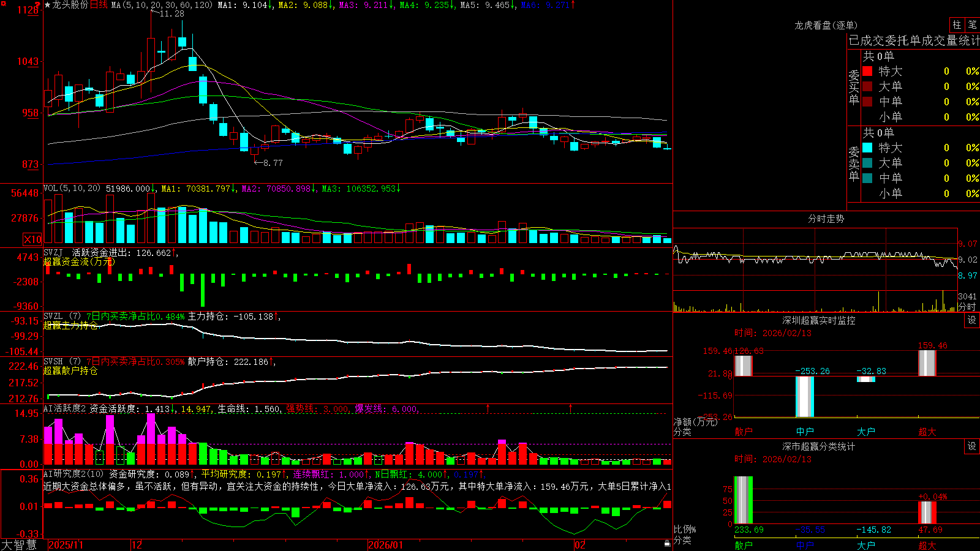
Task: Click the teal 大单 sell-order swatch
Action: [867, 163]
